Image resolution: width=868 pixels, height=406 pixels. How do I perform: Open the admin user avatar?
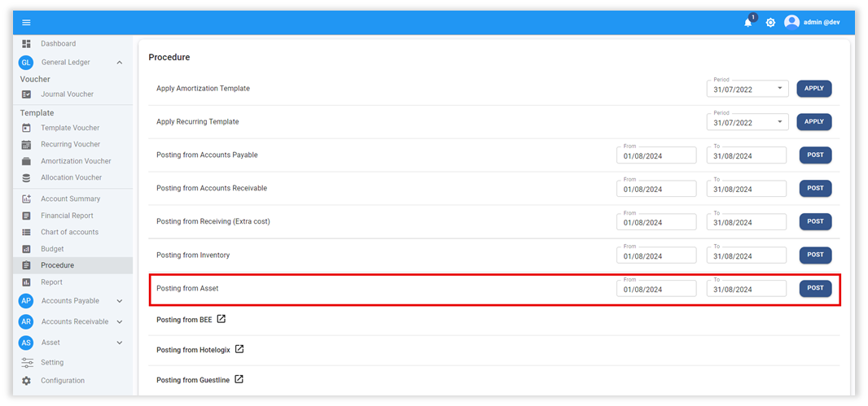pos(791,23)
